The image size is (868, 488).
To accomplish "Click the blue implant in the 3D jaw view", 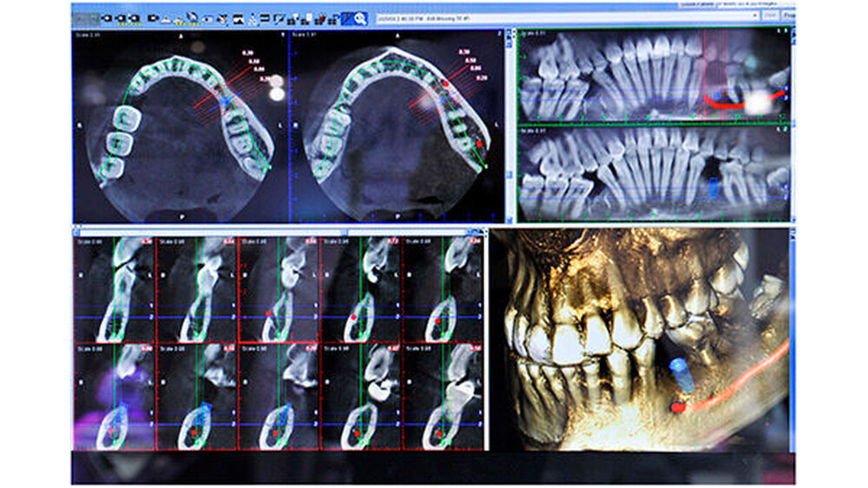I will tap(680, 376).
